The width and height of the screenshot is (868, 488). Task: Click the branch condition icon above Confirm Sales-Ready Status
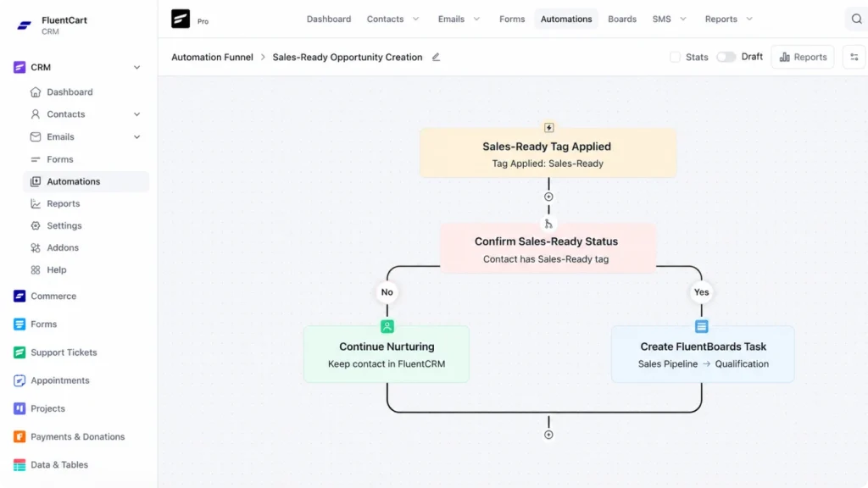(x=548, y=224)
